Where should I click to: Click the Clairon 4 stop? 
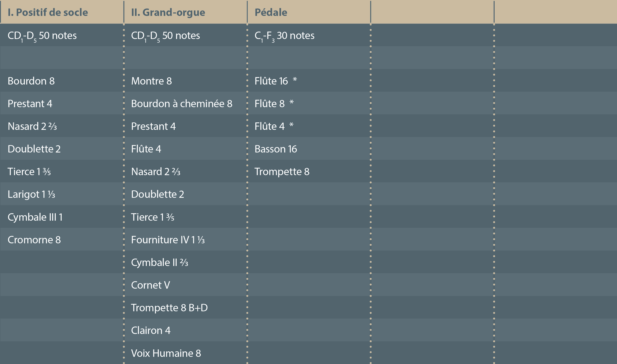150,330
